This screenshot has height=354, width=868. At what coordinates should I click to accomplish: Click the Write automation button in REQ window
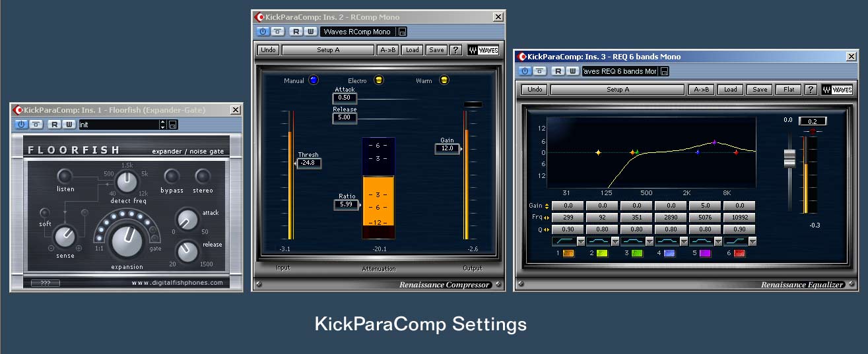[x=572, y=71]
